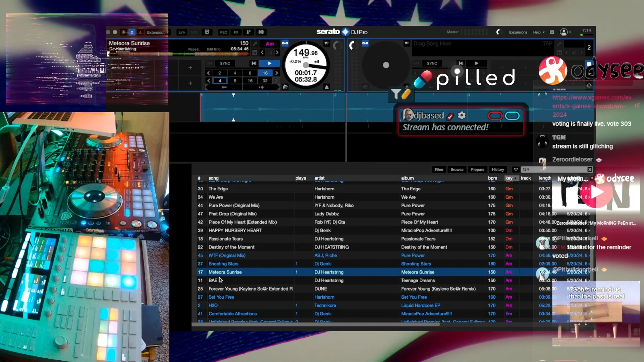Beat jump backward on deck 1

(x=224, y=87)
